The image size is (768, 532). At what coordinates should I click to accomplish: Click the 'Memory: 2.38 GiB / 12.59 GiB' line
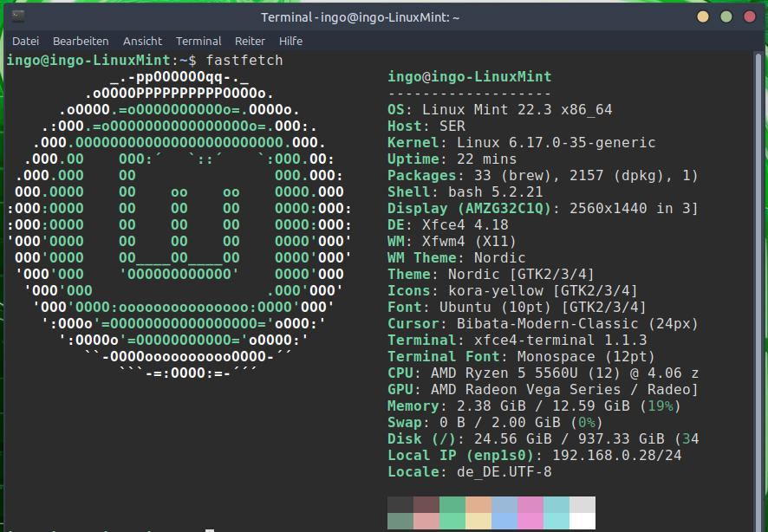pos(534,405)
